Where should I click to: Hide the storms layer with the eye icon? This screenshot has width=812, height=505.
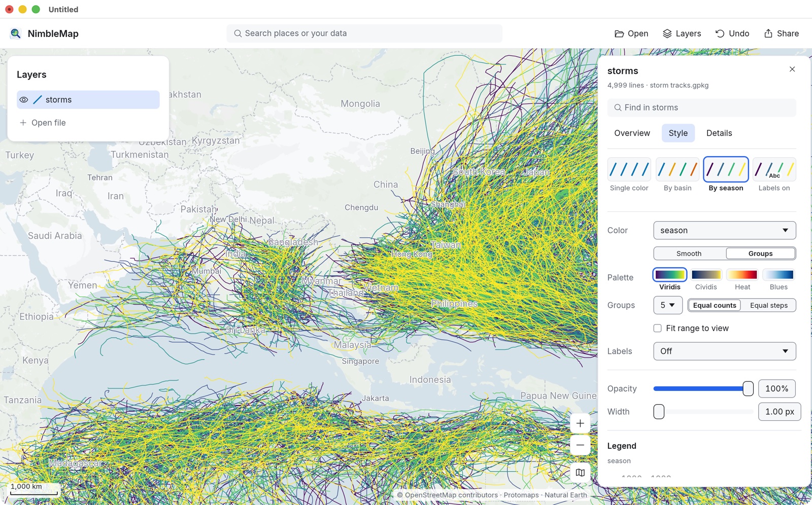point(24,100)
